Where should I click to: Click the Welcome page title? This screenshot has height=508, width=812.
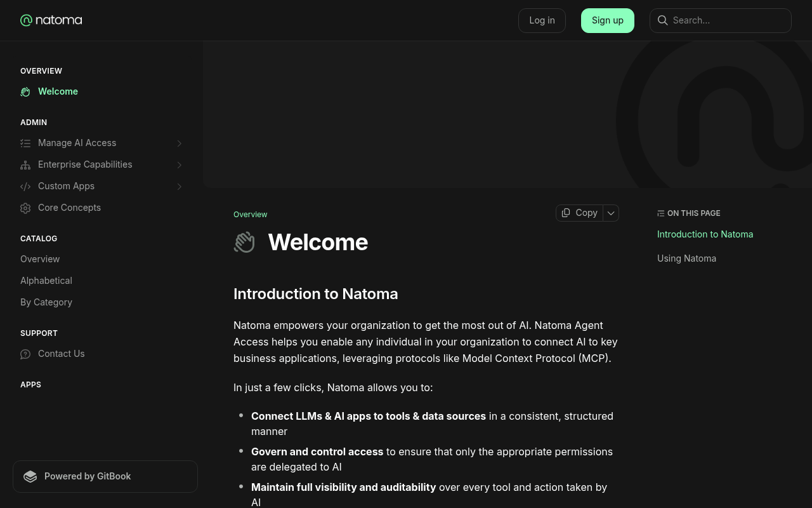coord(318,242)
